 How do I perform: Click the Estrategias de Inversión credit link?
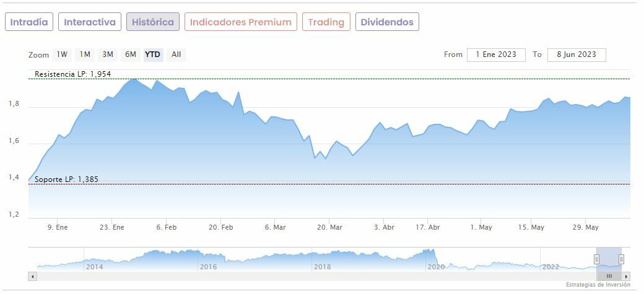point(598,285)
